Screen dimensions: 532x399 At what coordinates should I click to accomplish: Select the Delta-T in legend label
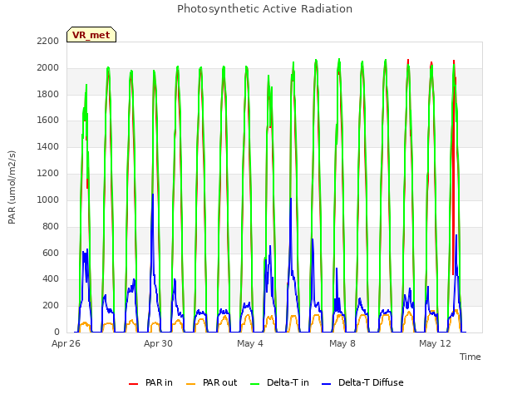point(288,382)
